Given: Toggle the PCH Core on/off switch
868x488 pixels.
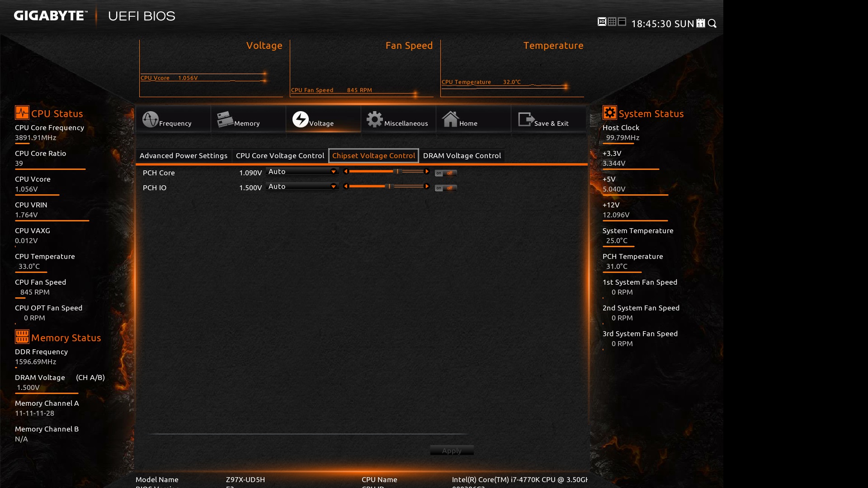Looking at the screenshot, I should [x=446, y=173].
